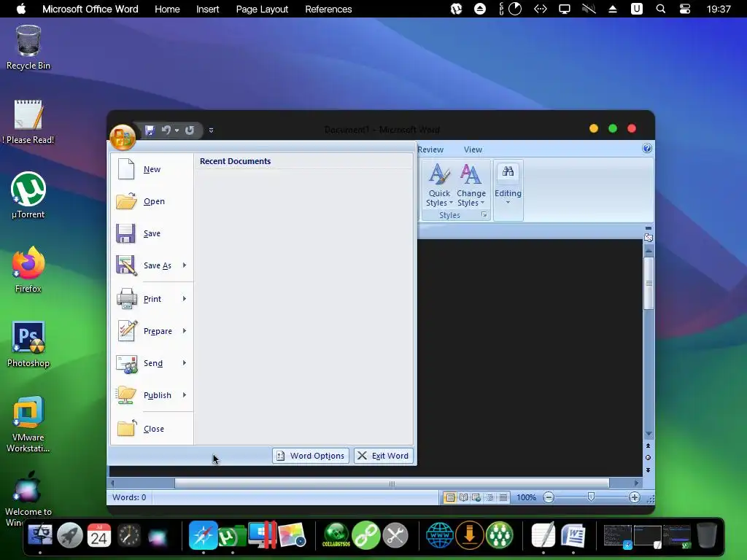Click the zoom slider handle
This screenshot has height=560, width=747.
coord(591,497)
